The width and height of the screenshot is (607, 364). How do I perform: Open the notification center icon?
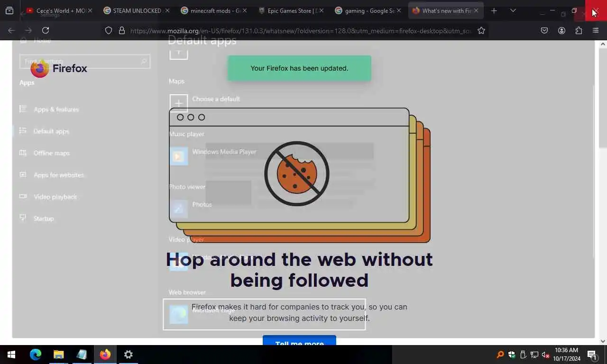[x=592, y=355]
